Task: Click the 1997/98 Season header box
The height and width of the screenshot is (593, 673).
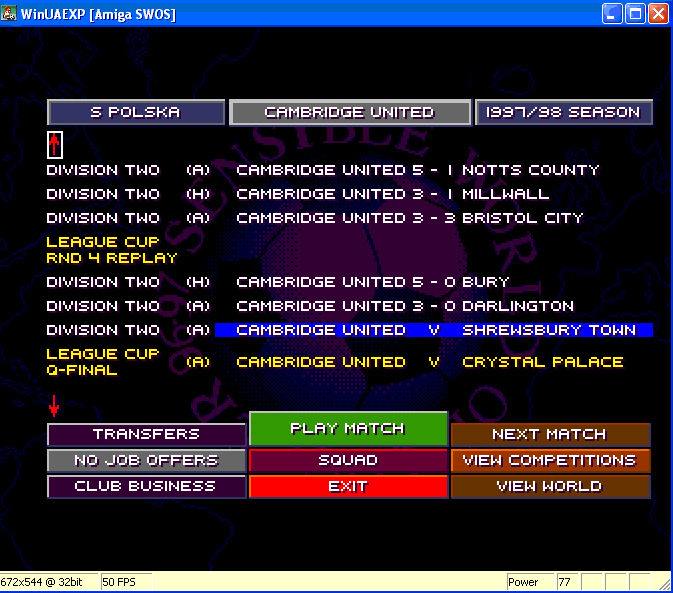Action: (563, 113)
